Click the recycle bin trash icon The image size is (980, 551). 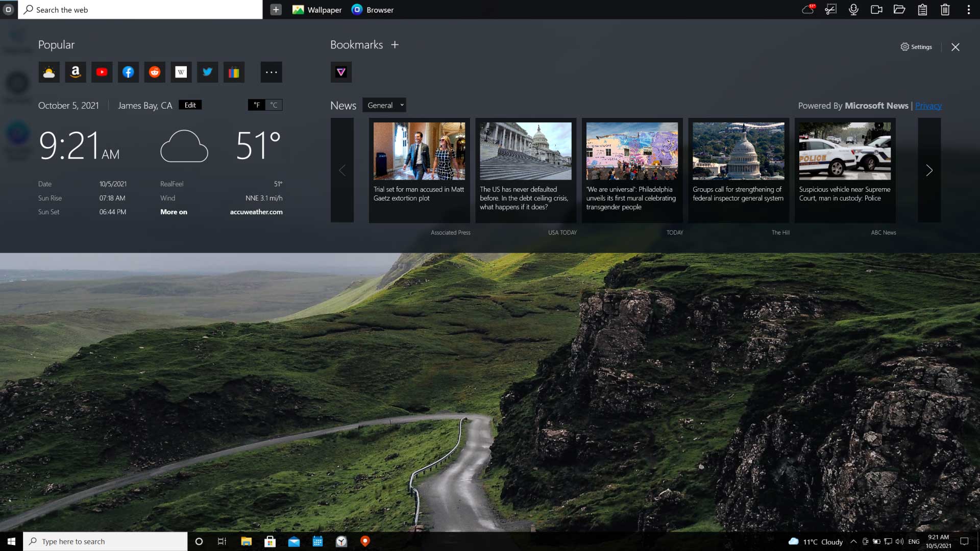pyautogui.click(x=945, y=10)
